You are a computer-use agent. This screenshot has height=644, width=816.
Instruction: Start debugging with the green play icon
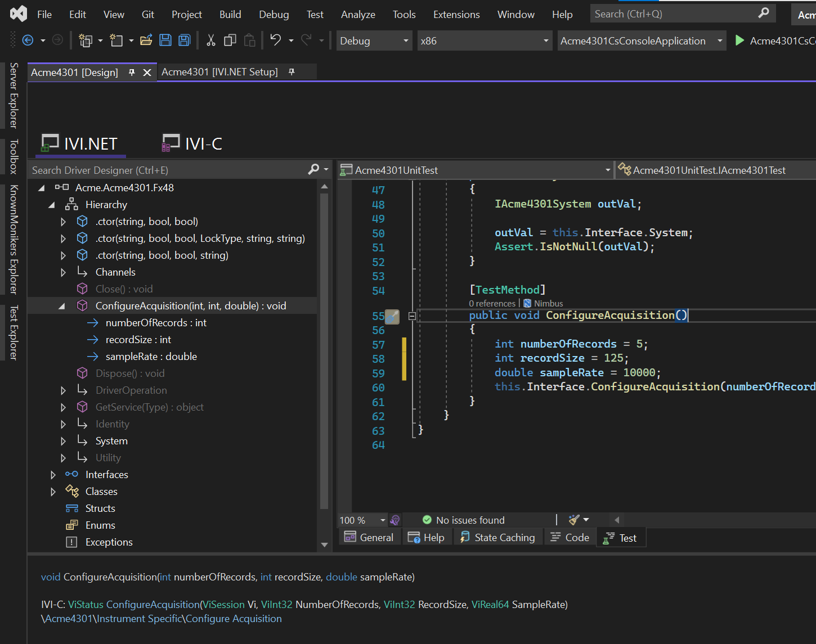[x=739, y=40]
